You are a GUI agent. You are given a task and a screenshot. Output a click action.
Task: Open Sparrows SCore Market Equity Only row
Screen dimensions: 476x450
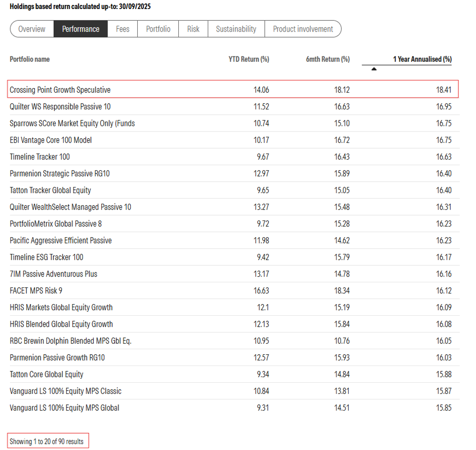click(x=72, y=123)
